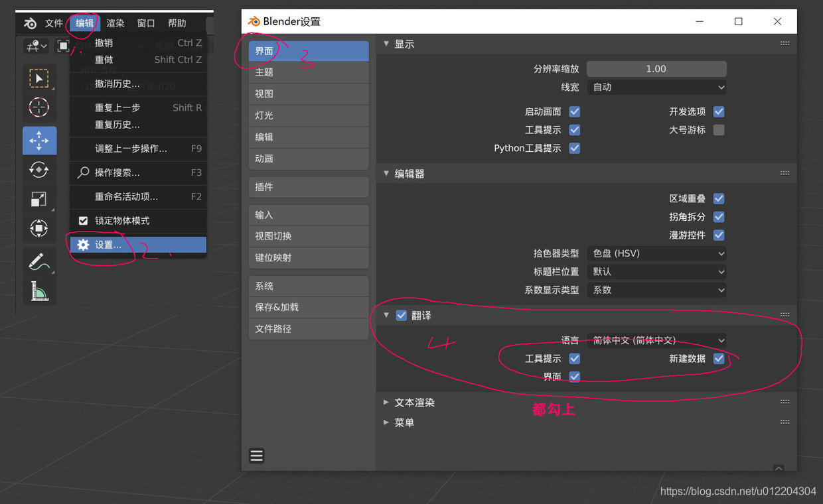Toggle the 工具提示 checkbox under 显示

click(x=575, y=130)
